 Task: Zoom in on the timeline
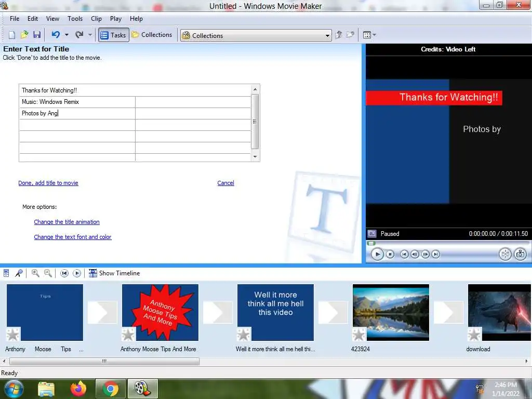tap(35, 273)
